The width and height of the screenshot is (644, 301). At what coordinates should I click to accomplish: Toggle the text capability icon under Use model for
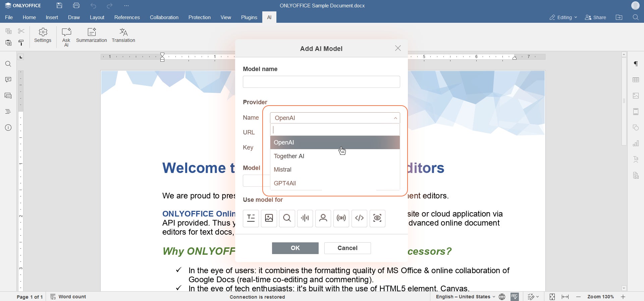tap(251, 219)
